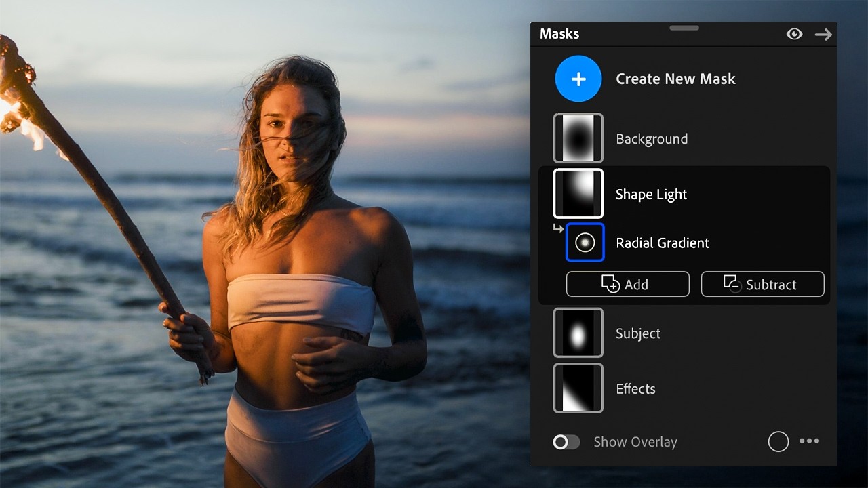Click the overlay color circle swatch
Image resolution: width=868 pixels, height=488 pixels.
tap(778, 442)
